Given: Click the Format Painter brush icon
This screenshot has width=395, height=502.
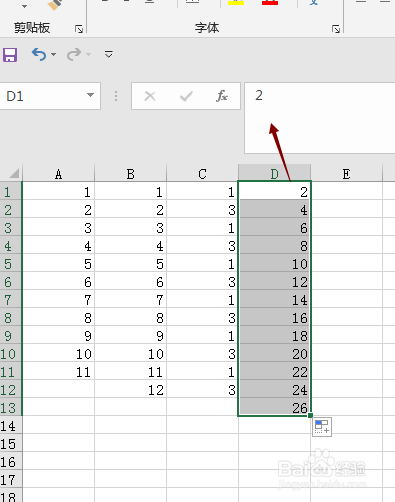Looking at the screenshot, I should tap(54, 4).
